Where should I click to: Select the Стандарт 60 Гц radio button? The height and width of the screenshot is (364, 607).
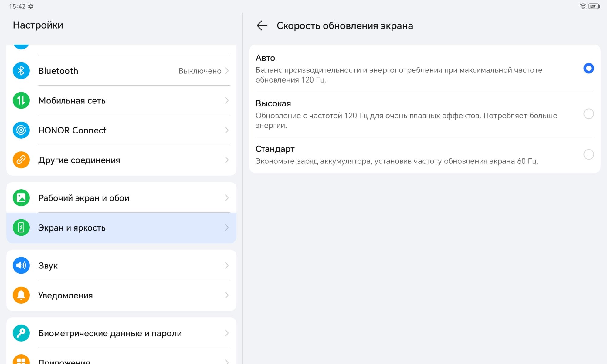pyautogui.click(x=588, y=154)
